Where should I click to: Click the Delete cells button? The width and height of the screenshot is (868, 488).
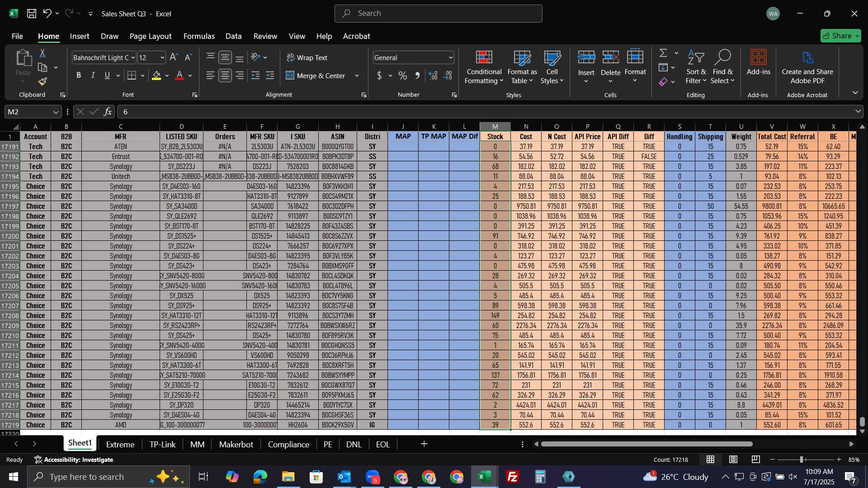click(610, 67)
